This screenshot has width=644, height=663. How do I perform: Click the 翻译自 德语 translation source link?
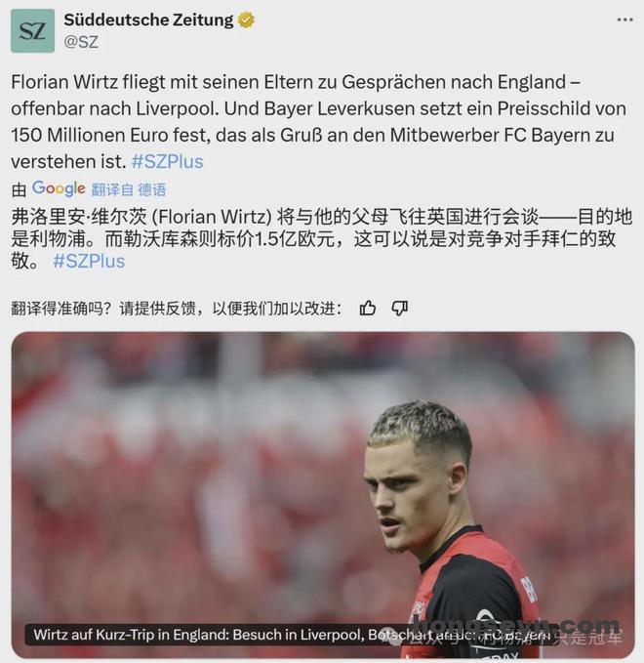click(129, 189)
